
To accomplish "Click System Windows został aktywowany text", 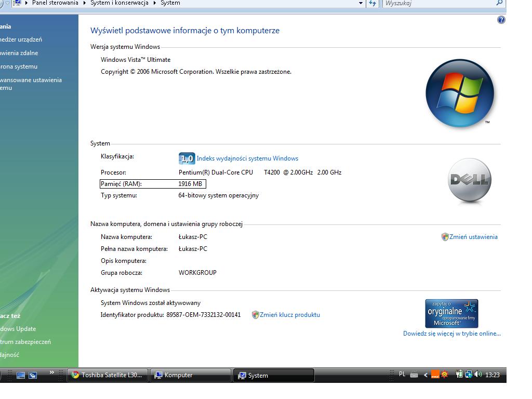I will click(x=150, y=303).
